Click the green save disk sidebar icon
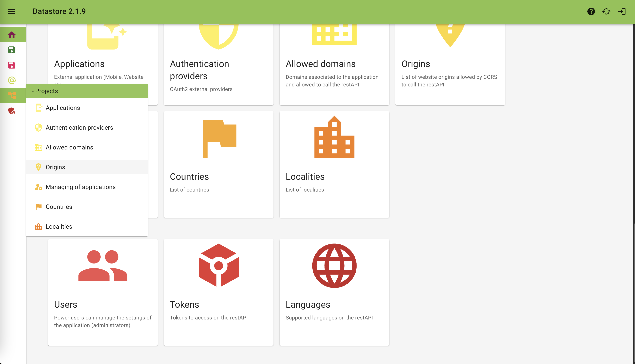 pyautogui.click(x=12, y=50)
